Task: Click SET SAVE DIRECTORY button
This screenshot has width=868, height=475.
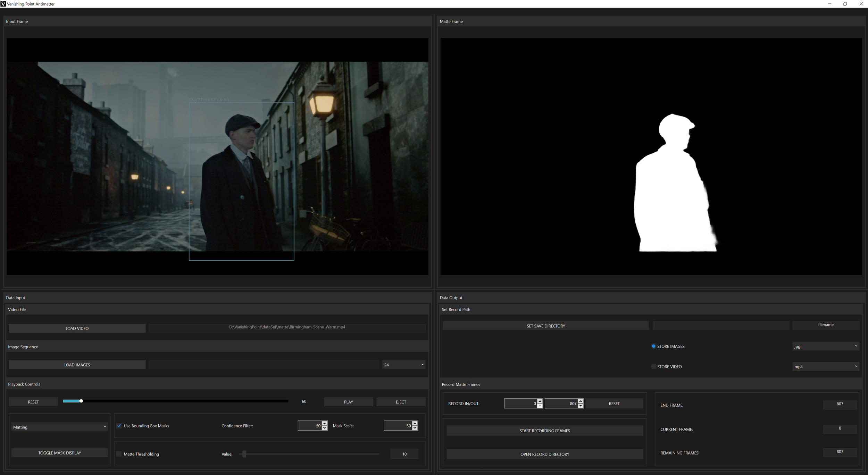Action: pyautogui.click(x=546, y=326)
